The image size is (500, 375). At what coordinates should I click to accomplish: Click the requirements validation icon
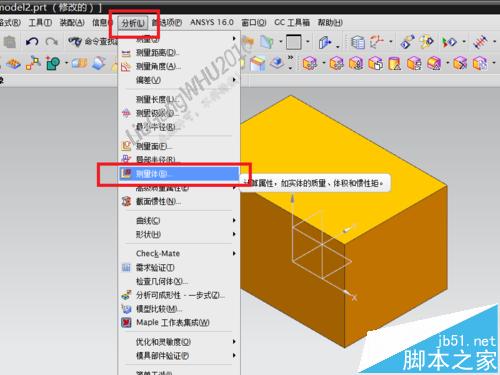[x=126, y=267]
